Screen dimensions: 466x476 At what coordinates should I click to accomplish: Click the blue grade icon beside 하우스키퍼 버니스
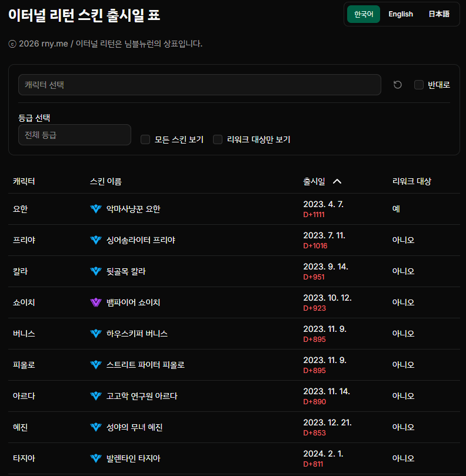[x=96, y=334]
